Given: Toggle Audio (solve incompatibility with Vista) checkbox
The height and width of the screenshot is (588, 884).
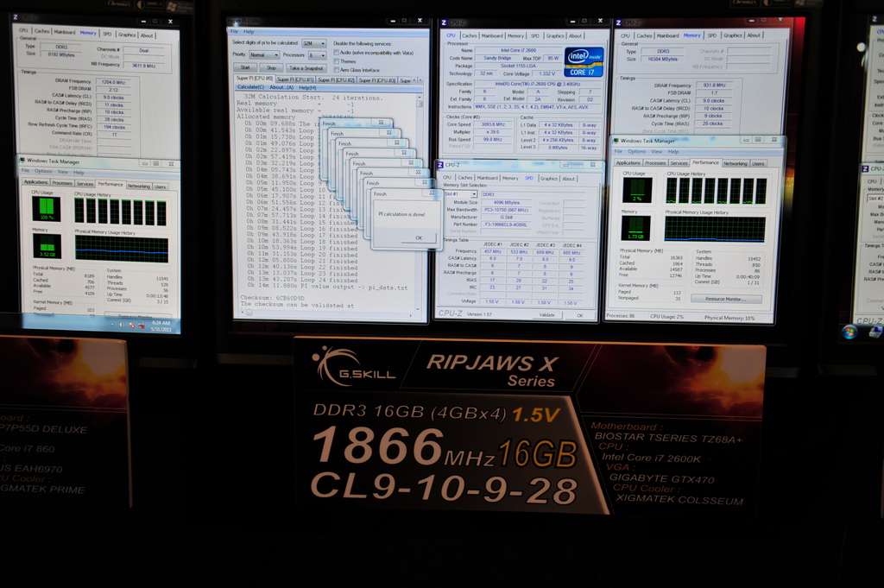Looking at the screenshot, I should click(336, 53).
